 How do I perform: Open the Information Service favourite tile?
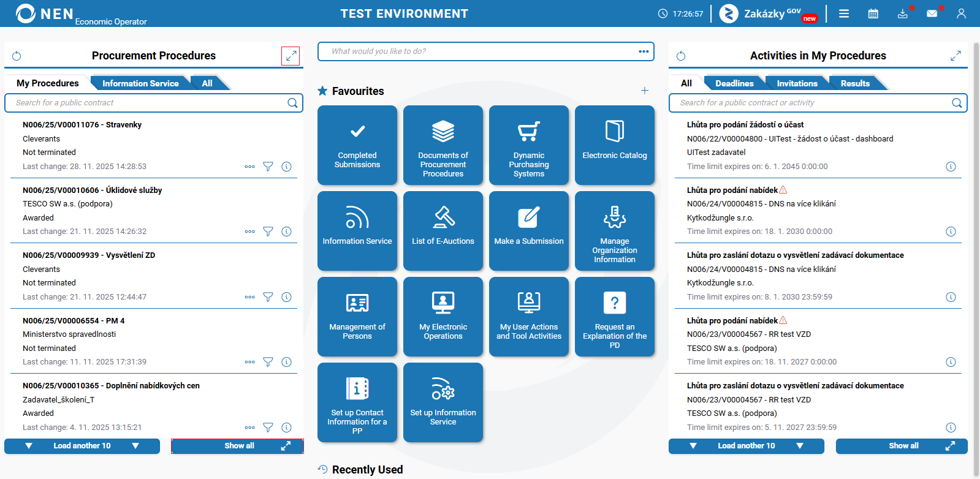point(357,231)
